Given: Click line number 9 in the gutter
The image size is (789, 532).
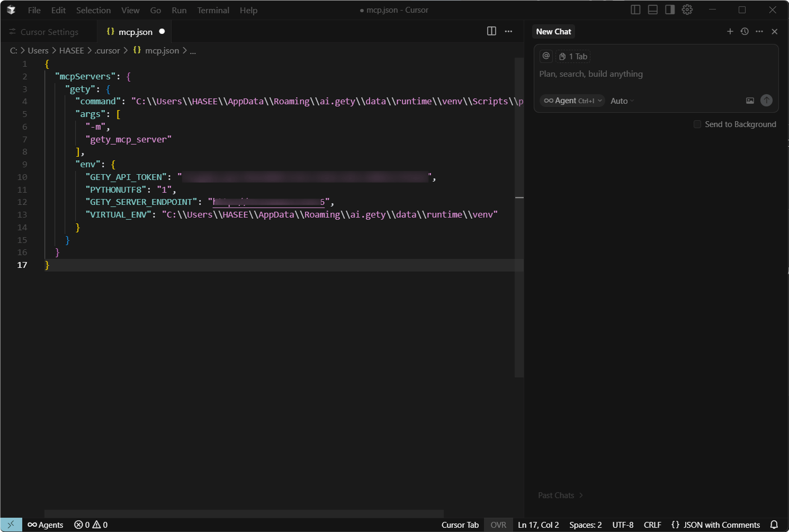Looking at the screenshot, I should pyautogui.click(x=24, y=164).
